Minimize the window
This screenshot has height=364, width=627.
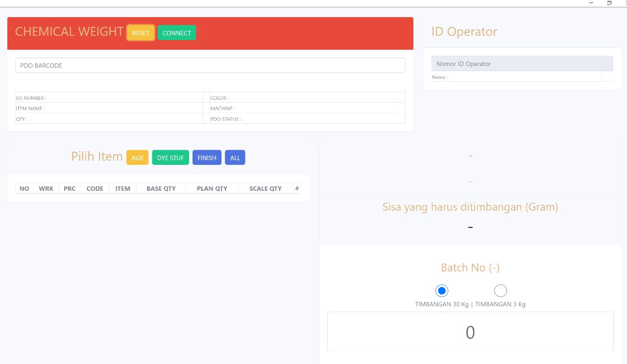591,3
